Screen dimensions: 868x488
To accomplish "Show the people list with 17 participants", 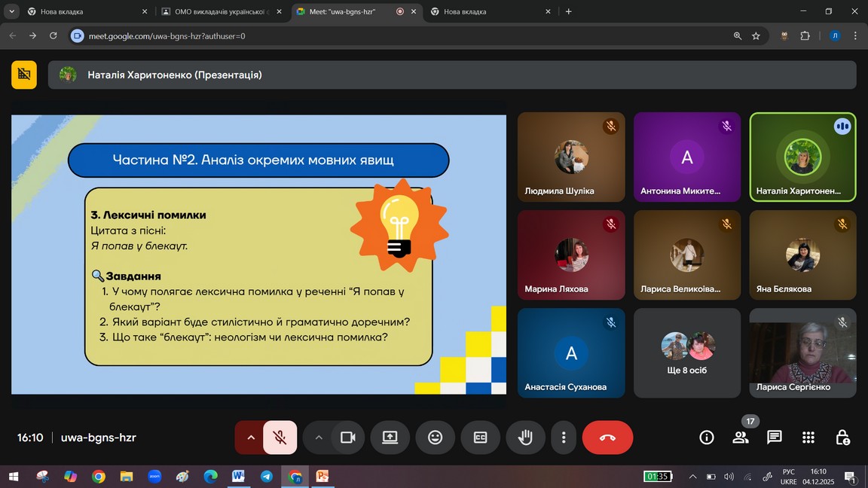I will pyautogui.click(x=741, y=438).
